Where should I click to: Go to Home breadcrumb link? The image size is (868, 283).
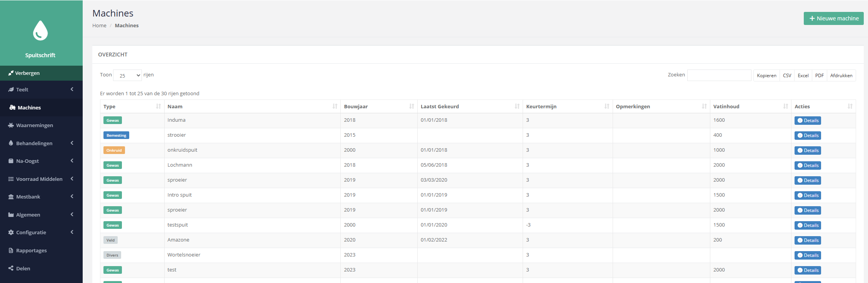click(99, 25)
